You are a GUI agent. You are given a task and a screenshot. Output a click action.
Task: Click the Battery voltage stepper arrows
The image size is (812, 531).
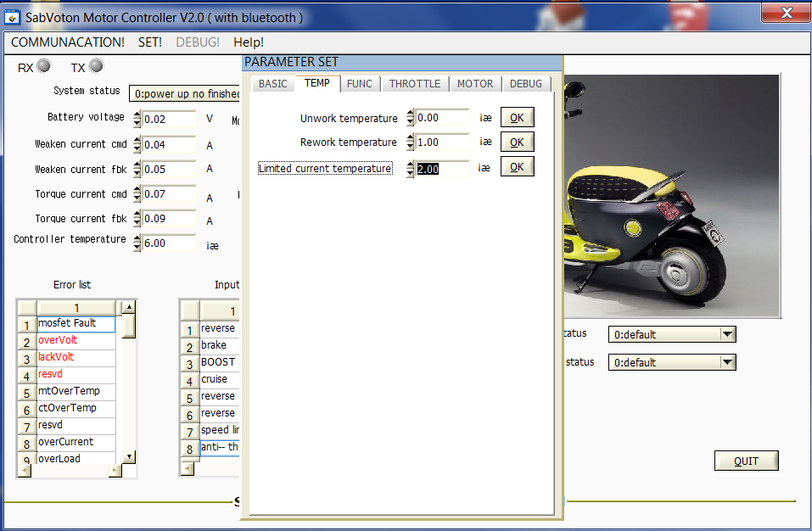[137, 120]
